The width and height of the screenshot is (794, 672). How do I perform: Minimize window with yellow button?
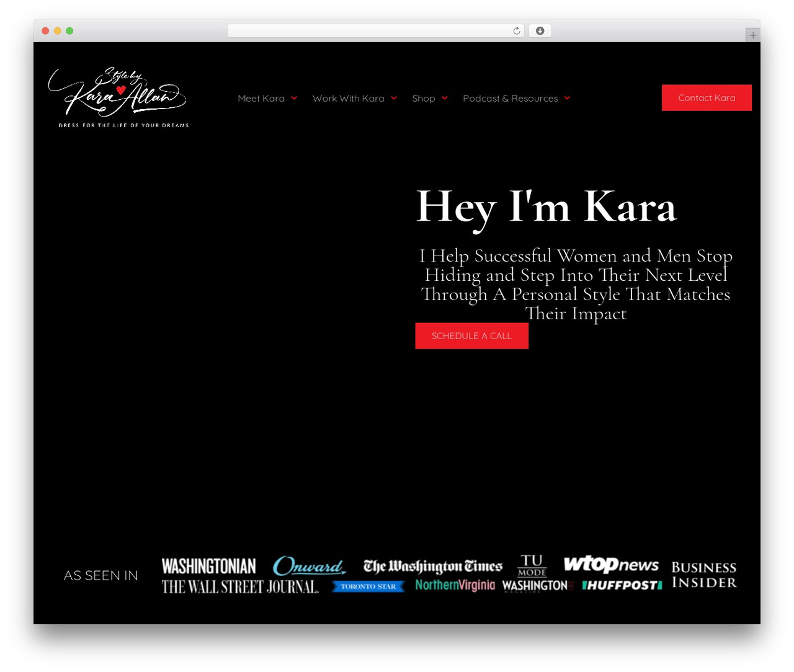click(x=58, y=31)
